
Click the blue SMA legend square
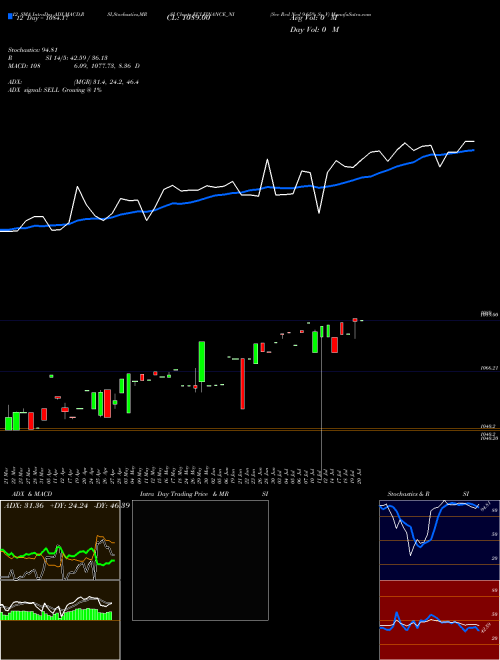tap(10, 17)
